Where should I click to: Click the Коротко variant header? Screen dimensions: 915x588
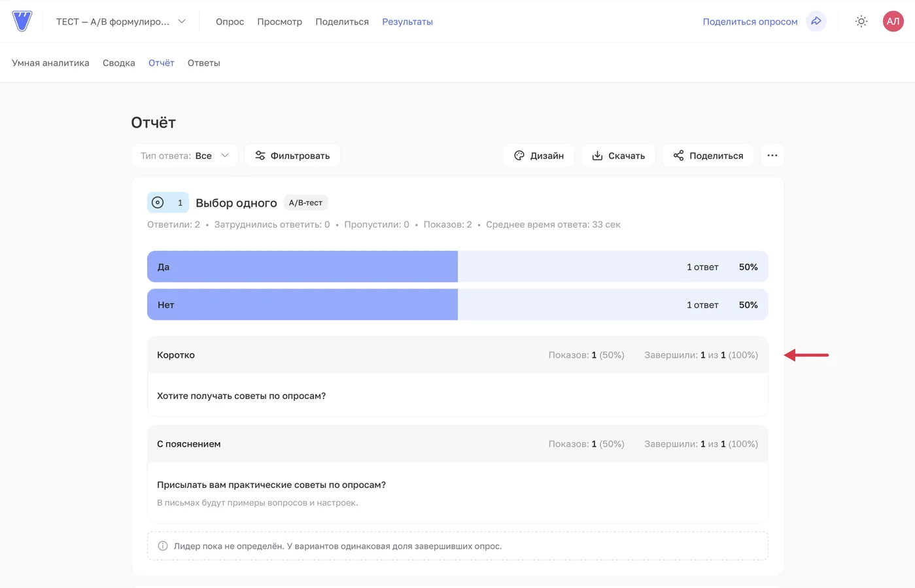(458, 355)
